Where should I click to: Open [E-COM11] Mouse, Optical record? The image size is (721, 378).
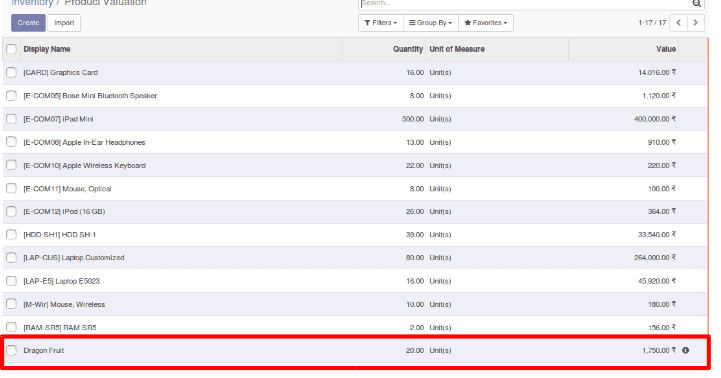67,189
